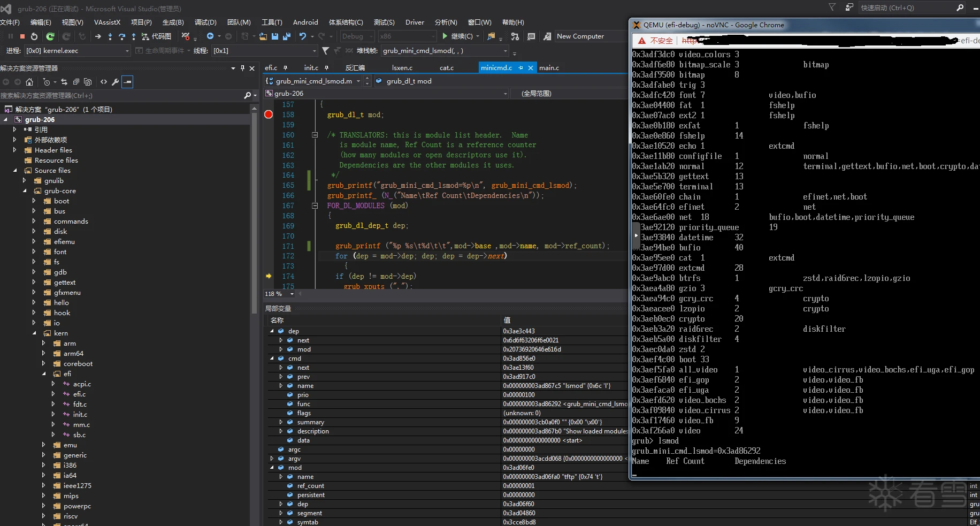Image resolution: width=980 pixels, height=526 pixels.
Task: Collapse the cmd variable in Locals
Action: (272, 359)
